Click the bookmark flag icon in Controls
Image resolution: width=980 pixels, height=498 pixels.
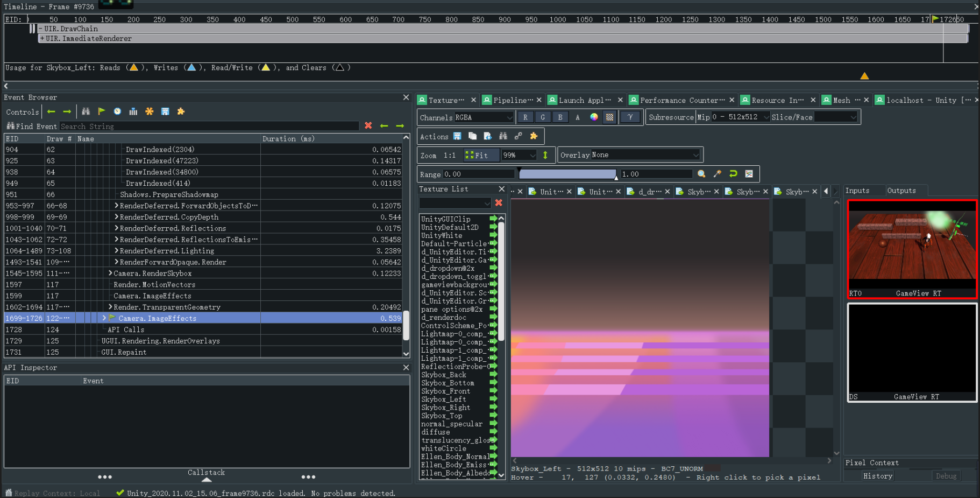pyautogui.click(x=102, y=111)
